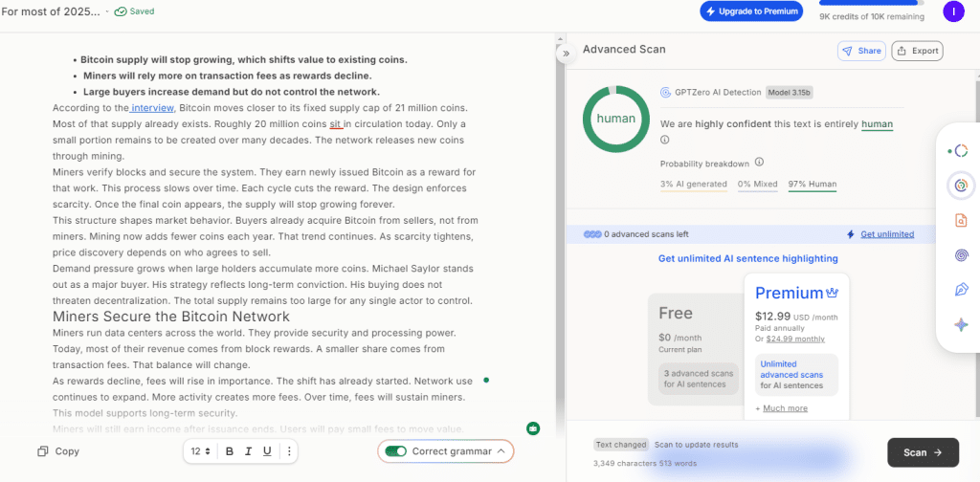Toggle underline formatting
Screen dimensions: 980x482
[267, 451]
